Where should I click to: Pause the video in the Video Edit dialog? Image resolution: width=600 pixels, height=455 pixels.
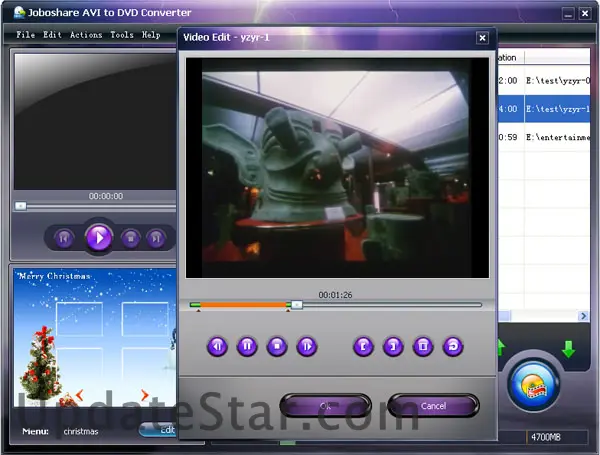[246, 347]
